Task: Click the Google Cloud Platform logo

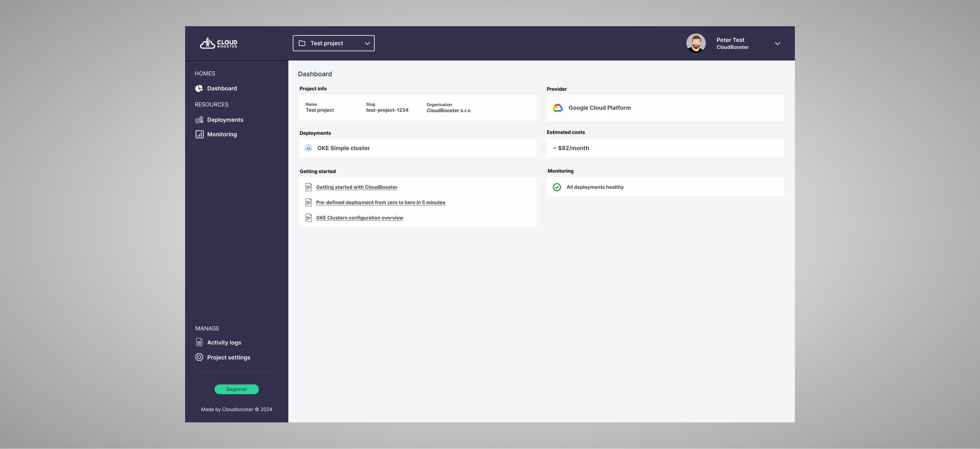Action: click(x=558, y=107)
